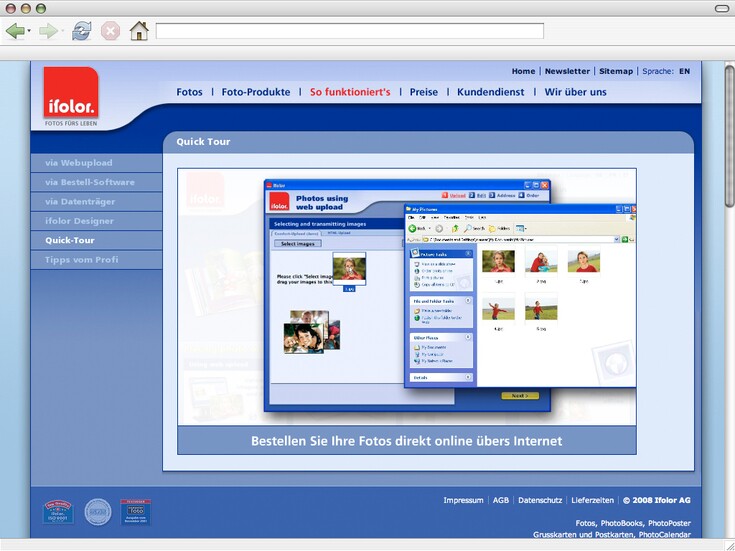
Task: Click the red Stop loading icon
Action: 110,31
